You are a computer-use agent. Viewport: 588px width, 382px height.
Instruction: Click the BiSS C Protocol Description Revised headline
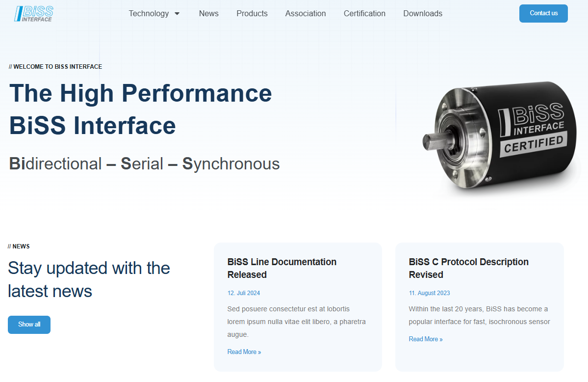[468, 268]
